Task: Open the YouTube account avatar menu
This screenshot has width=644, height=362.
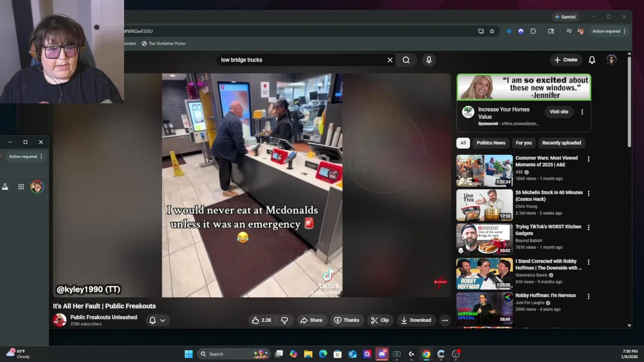Action: click(612, 60)
